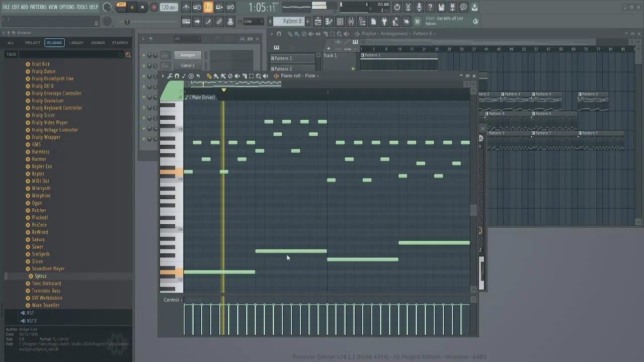Click the Save project floppy icon
644x362 pixels.
point(441,7)
